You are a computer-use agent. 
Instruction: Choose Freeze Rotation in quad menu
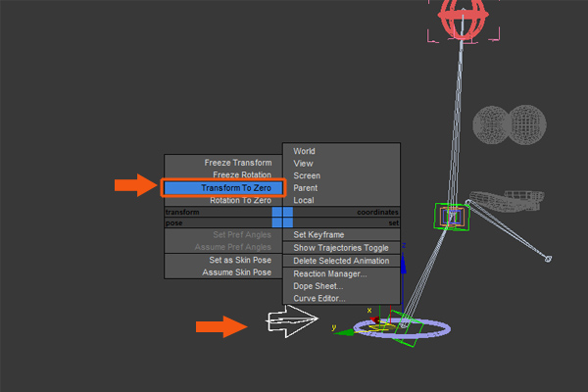(x=242, y=174)
